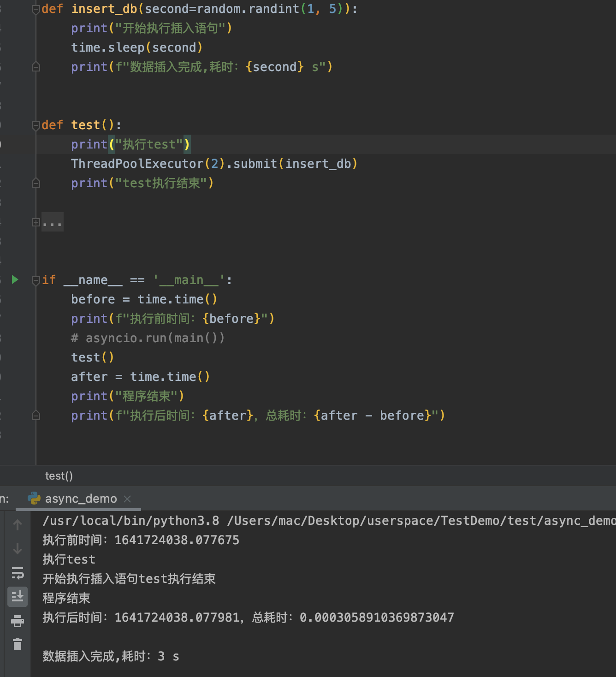Collapse the insert_db function fold marker
The height and width of the screenshot is (677, 616).
pyautogui.click(x=36, y=9)
